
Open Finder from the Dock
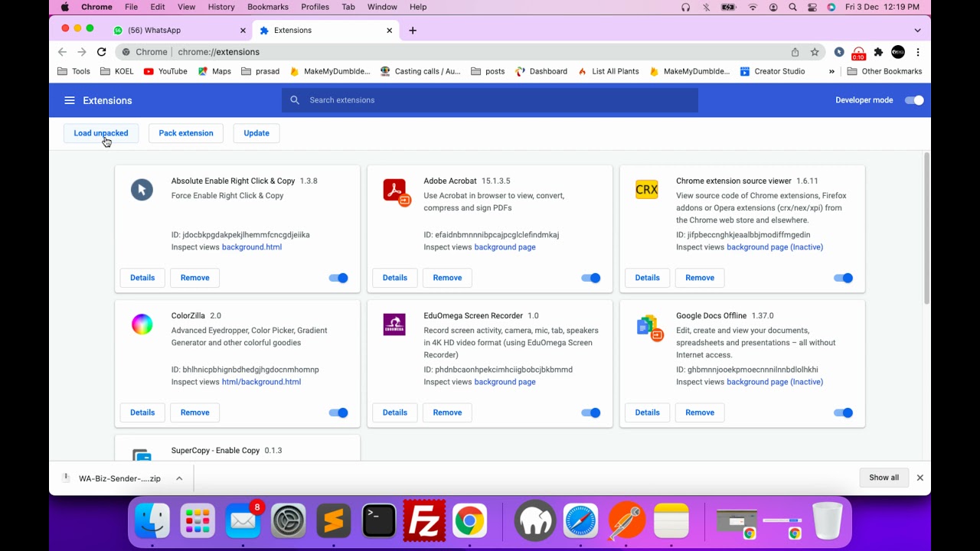point(152,522)
